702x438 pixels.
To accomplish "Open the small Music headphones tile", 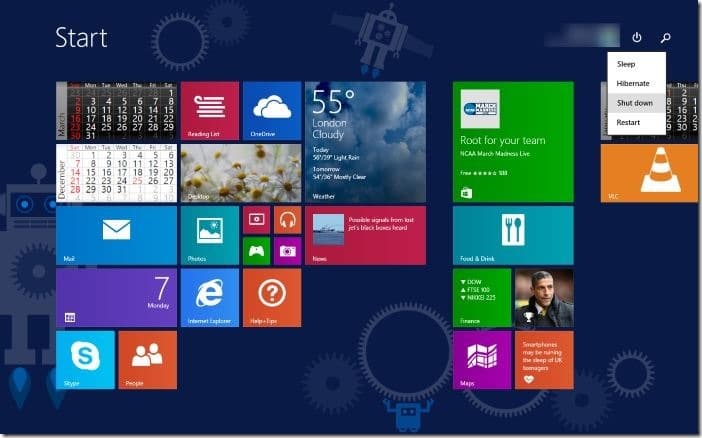I will pos(287,219).
